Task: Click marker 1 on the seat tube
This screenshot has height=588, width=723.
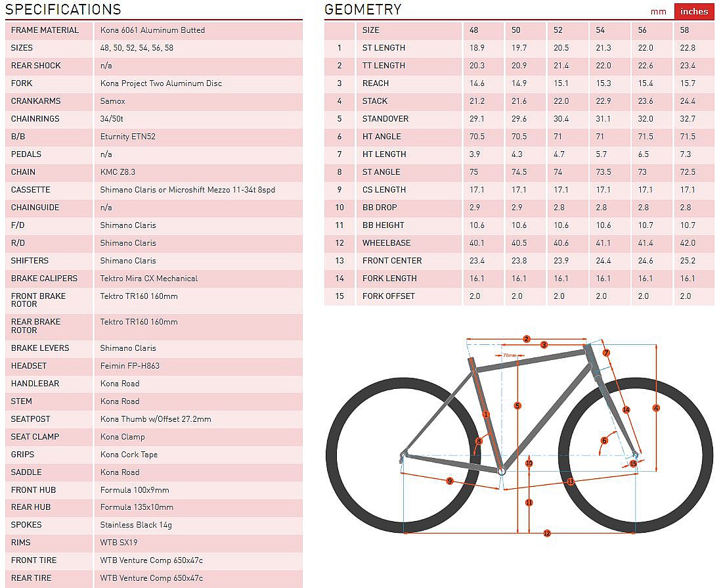Action: [x=486, y=415]
